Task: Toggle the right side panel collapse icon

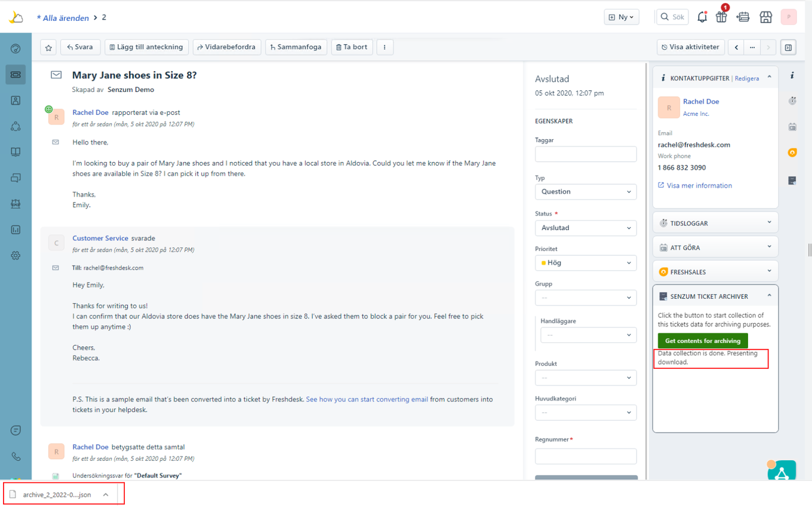Action: click(x=789, y=47)
